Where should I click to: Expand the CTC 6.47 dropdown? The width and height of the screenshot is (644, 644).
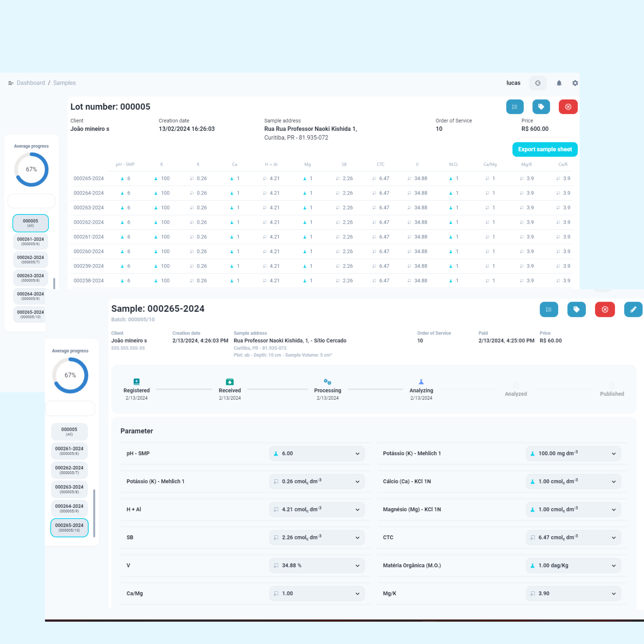(x=573, y=537)
